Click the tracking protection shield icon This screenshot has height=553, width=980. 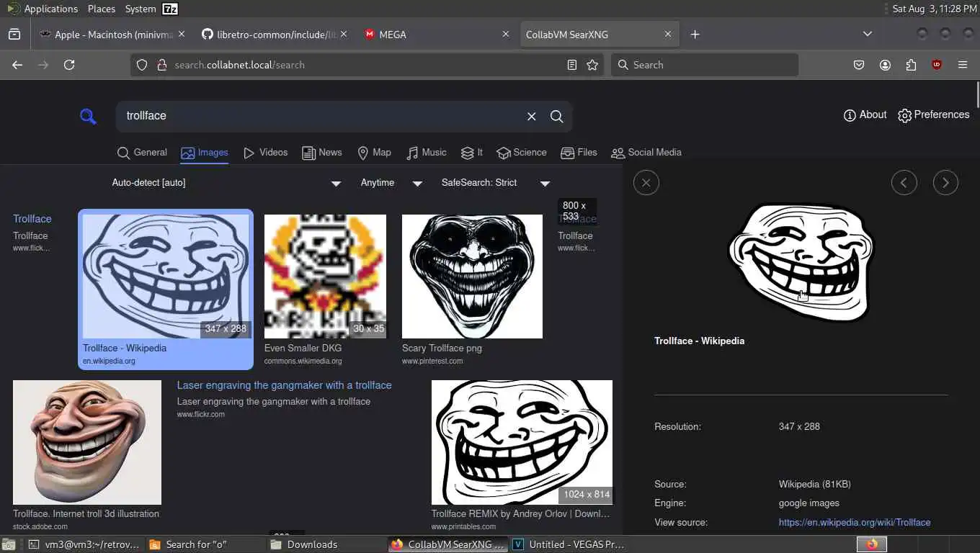tap(142, 65)
